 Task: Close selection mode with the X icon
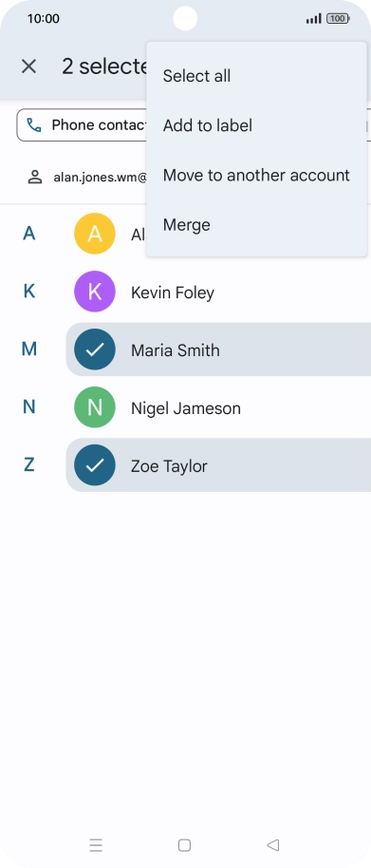[28, 66]
